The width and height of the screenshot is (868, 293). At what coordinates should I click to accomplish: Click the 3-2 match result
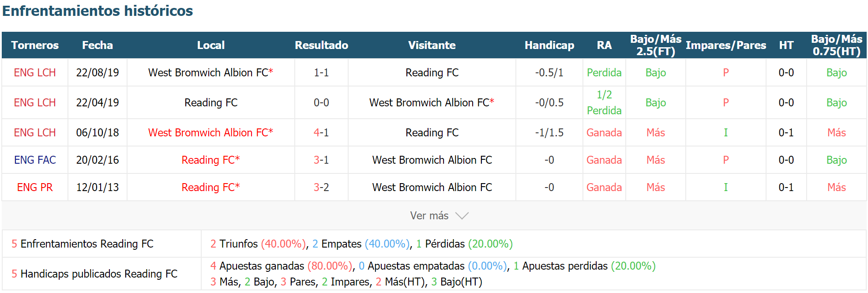coord(321,188)
